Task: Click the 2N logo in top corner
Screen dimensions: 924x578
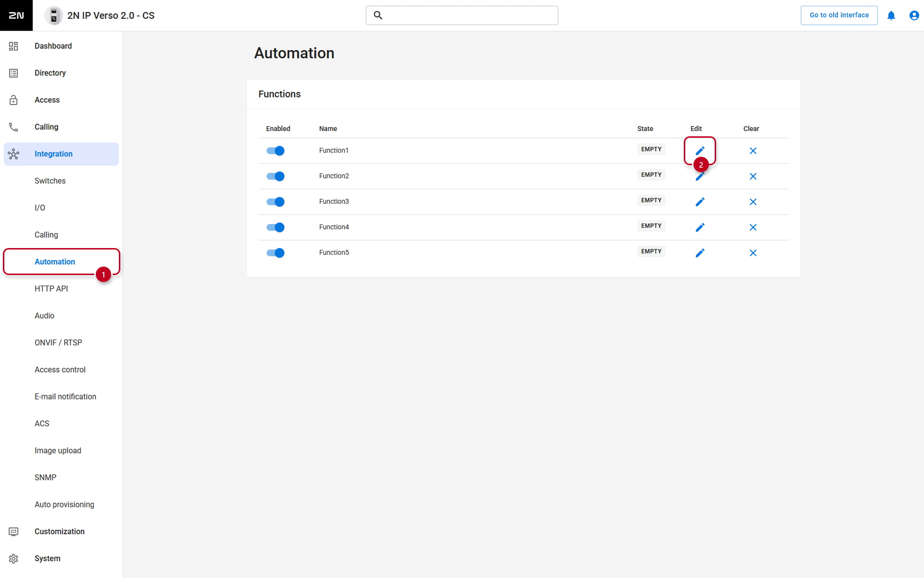Action: pyautogui.click(x=16, y=15)
